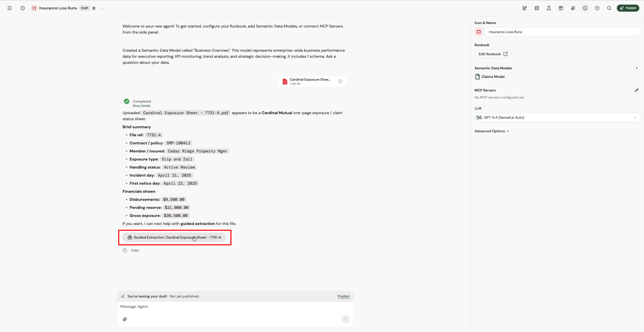Viewport: 644px width, 332px height.
Task: Click the exposure type value Slip and fall
Action: point(177,159)
